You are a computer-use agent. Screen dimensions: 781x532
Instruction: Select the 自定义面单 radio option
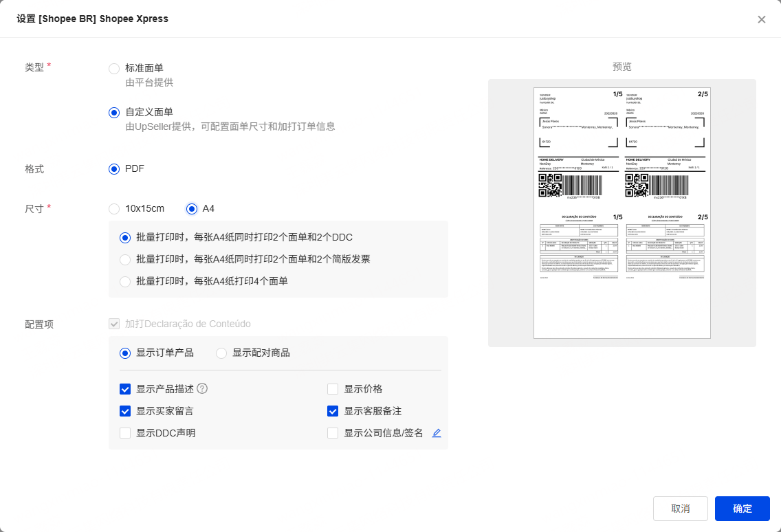tap(114, 113)
